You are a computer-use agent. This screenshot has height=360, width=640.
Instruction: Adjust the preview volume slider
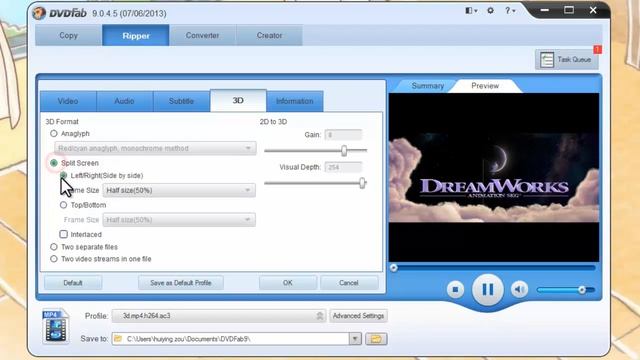(582, 290)
